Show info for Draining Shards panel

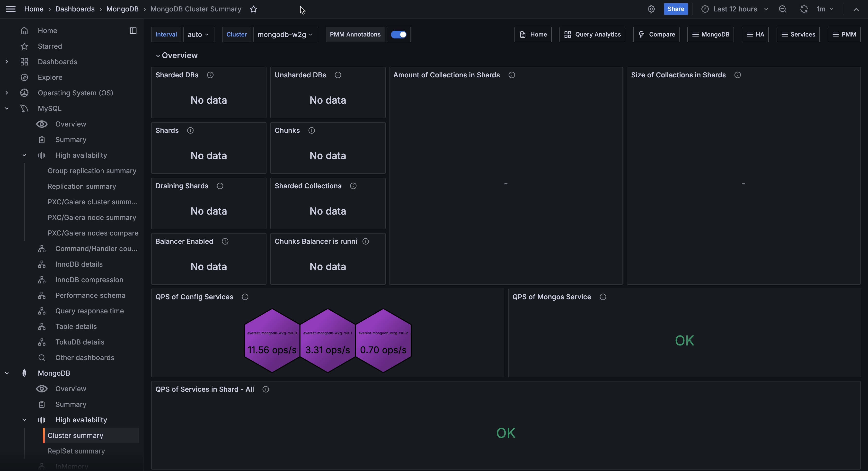[x=220, y=186]
